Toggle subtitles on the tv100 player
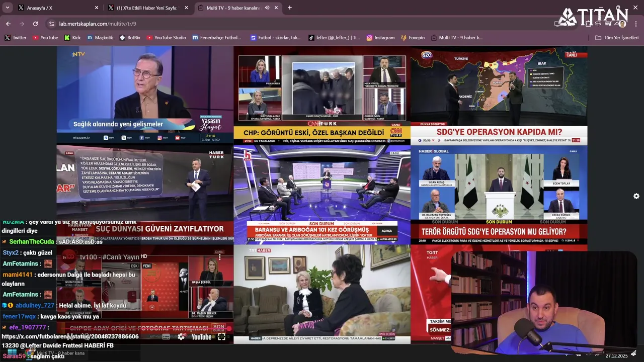Screen dimensions: 644x362 (166, 337)
